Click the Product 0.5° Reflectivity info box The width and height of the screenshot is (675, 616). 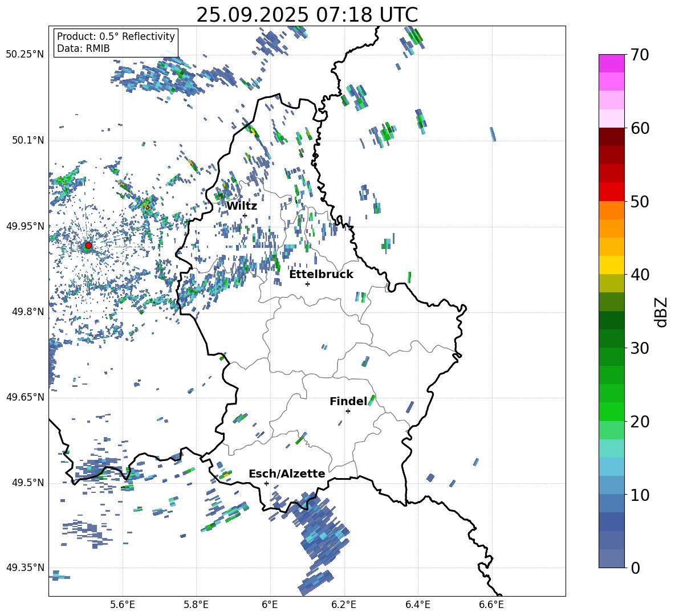[116, 43]
